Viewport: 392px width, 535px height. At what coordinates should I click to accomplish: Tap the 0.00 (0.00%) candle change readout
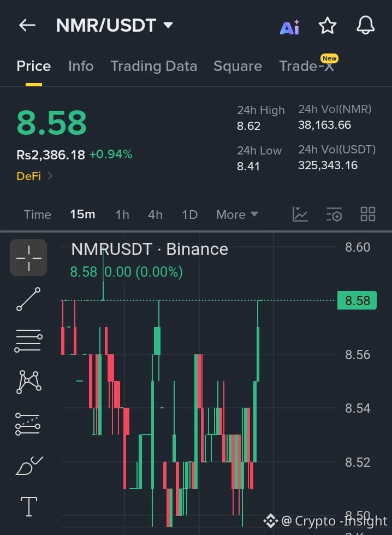coord(144,272)
